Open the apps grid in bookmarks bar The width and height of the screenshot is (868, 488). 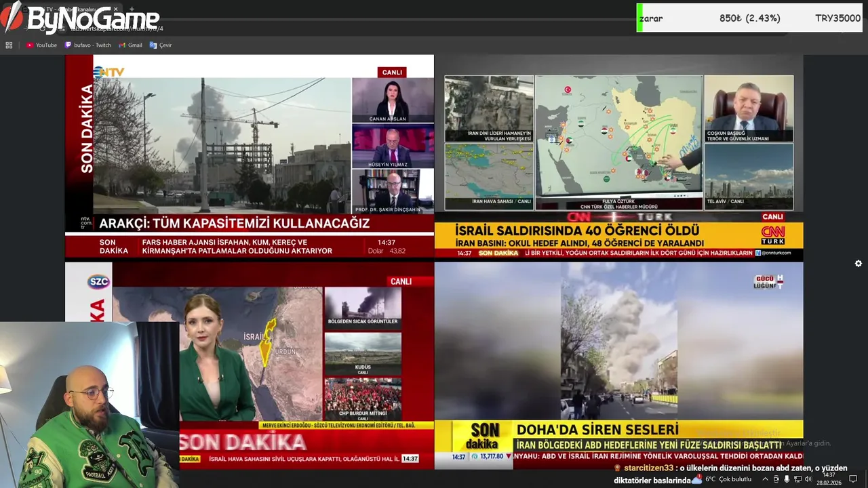pyautogui.click(x=9, y=45)
